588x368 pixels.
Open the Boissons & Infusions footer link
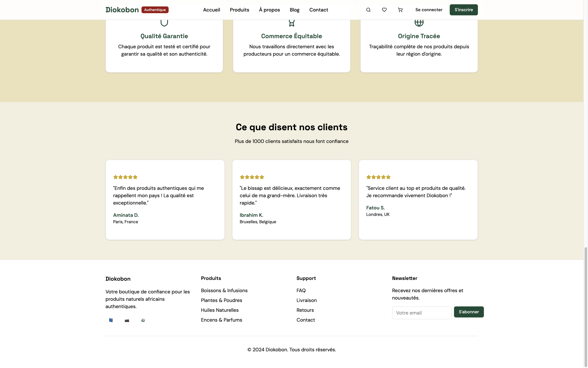(224, 290)
